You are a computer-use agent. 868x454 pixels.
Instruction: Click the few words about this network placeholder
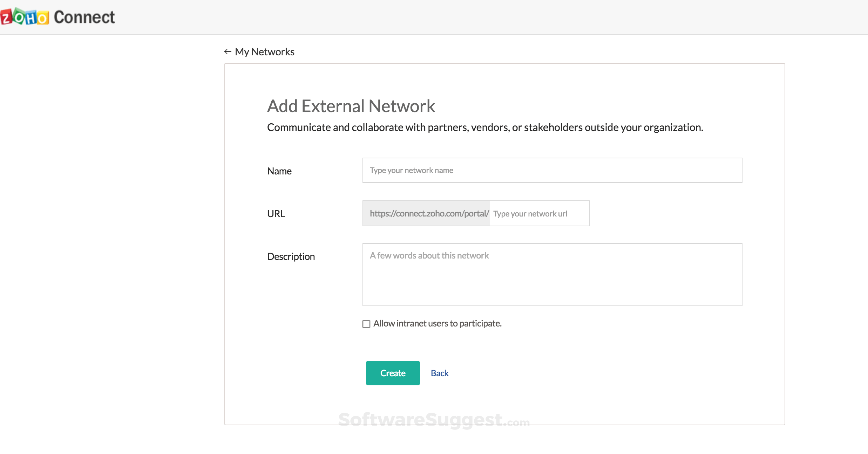429,256
